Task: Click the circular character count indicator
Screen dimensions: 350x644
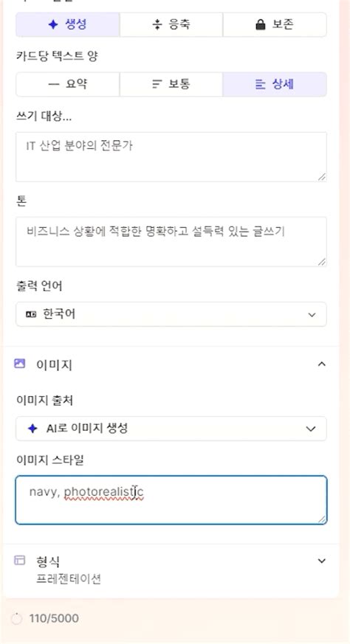Action: tap(16, 618)
